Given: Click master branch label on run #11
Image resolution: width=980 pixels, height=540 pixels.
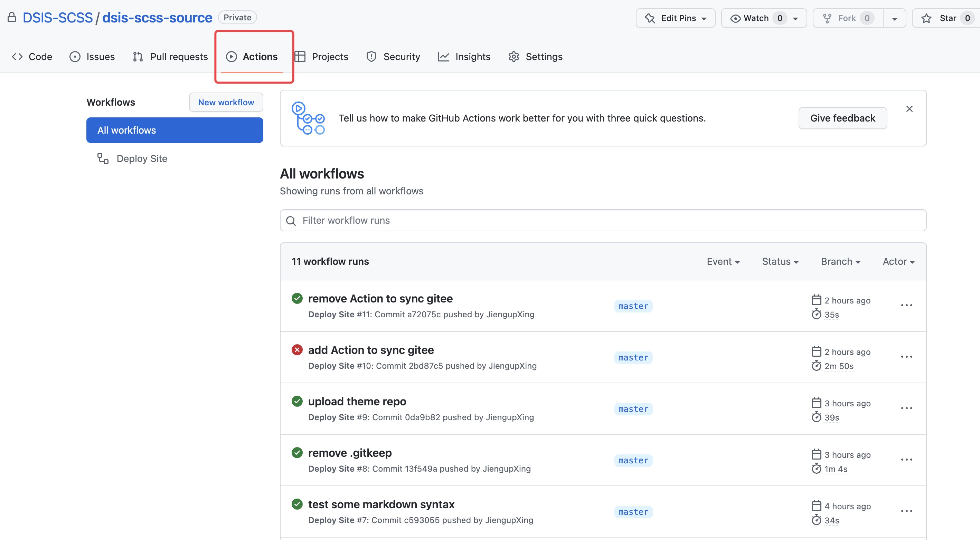Looking at the screenshot, I should click(633, 306).
